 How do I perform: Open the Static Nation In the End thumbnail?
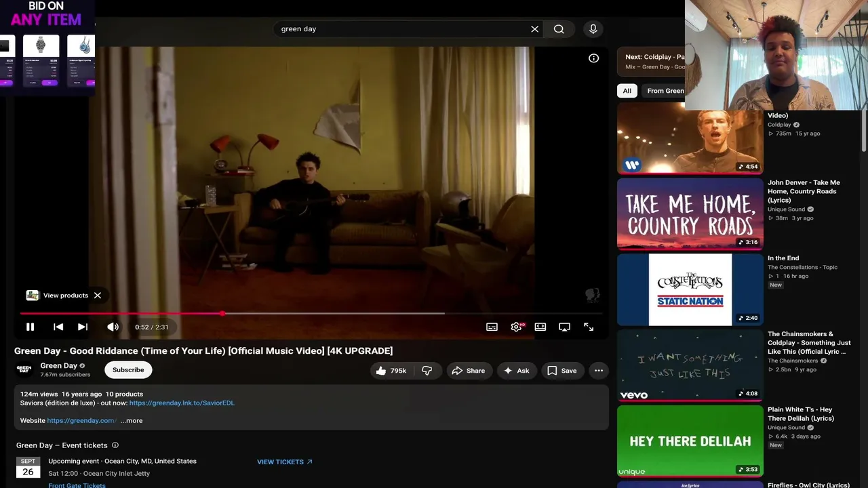pos(690,290)
